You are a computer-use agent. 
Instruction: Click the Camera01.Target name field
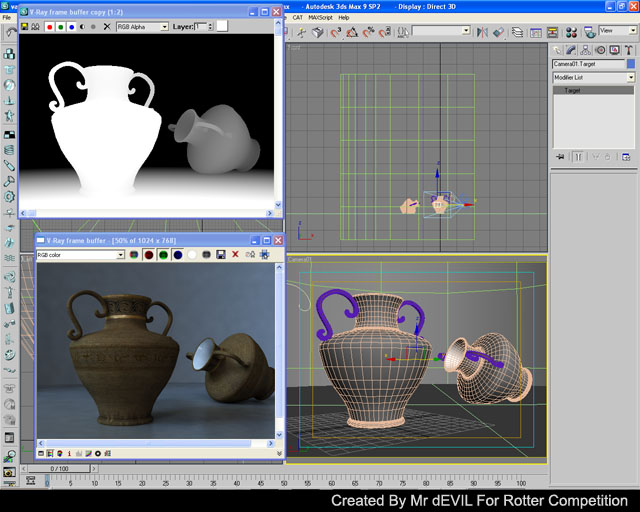point(587,64)
